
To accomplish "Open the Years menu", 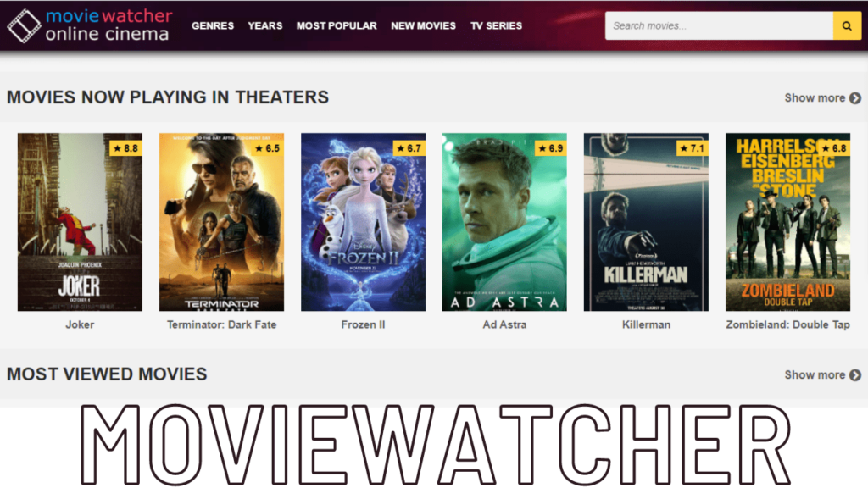I will tap(265, 25).
